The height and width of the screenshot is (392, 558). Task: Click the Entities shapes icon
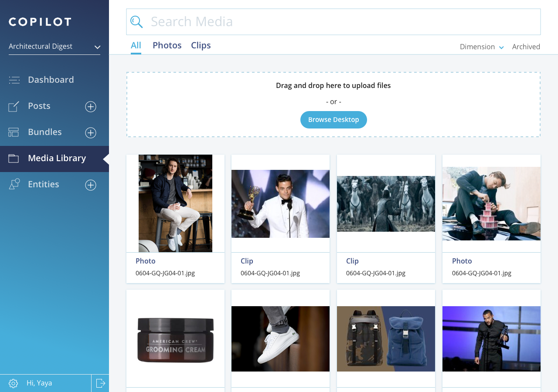(14, 184)
